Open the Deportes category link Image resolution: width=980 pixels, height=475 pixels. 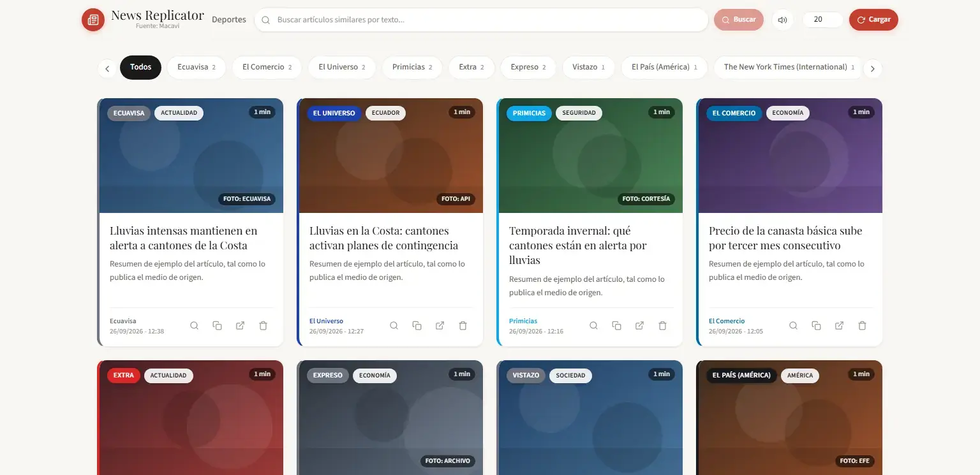click(x=229, y=20)
